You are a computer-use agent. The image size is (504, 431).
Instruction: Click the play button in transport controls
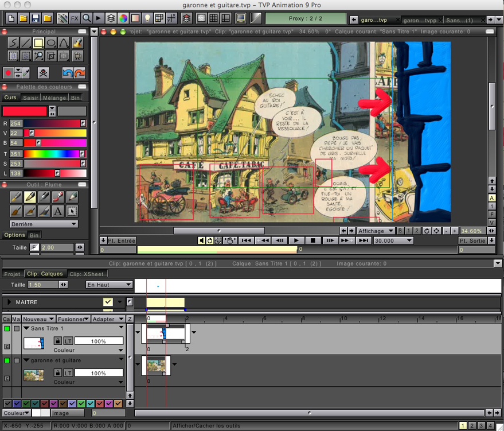click(296, 240)
